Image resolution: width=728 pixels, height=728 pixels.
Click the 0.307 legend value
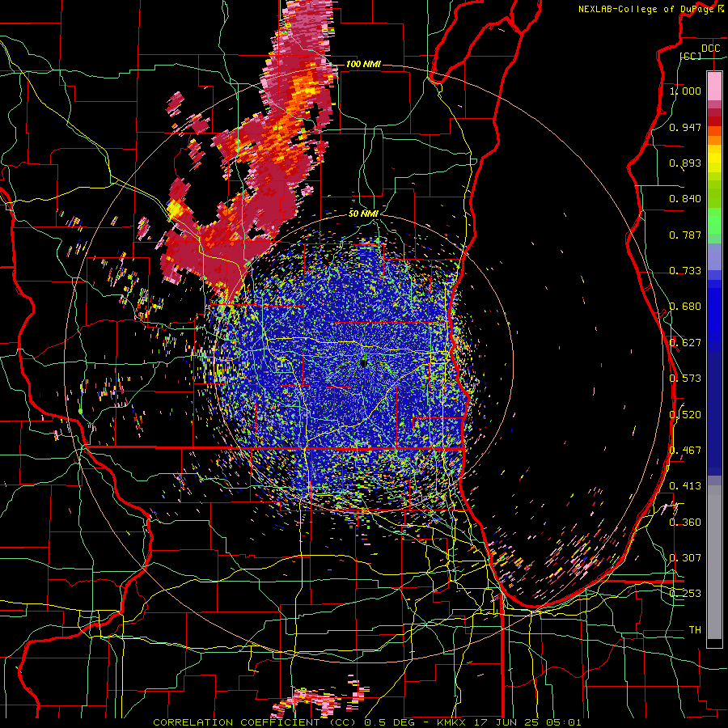tap(685, 558)
